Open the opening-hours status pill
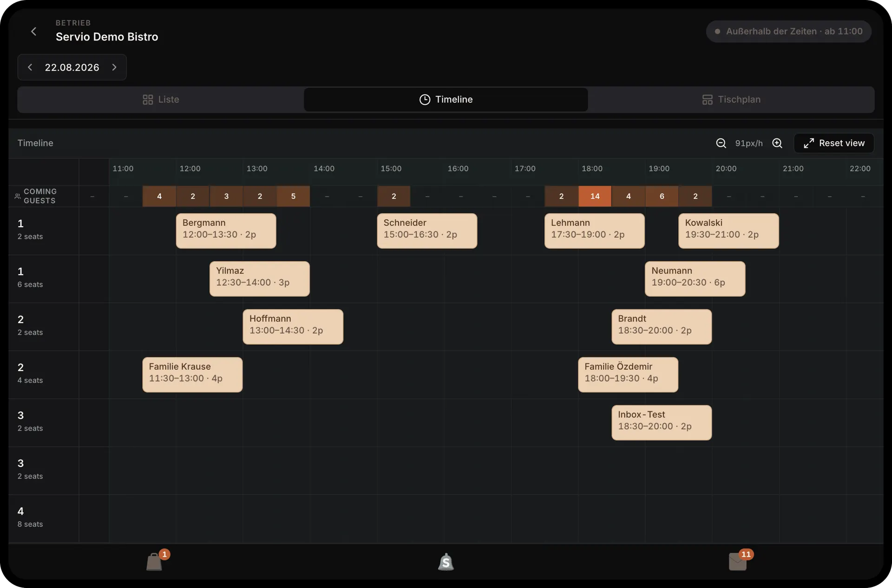The image size is (892, 588). point(788,31)
